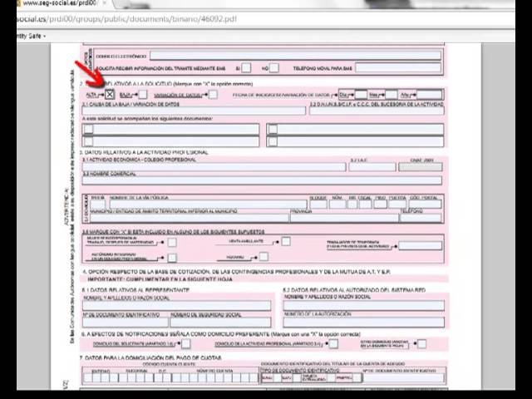The height and width of the screenshot is (399, 532).
Task: Check Domicilio del Solicitante notification checkbox
Action: [185, 343]
